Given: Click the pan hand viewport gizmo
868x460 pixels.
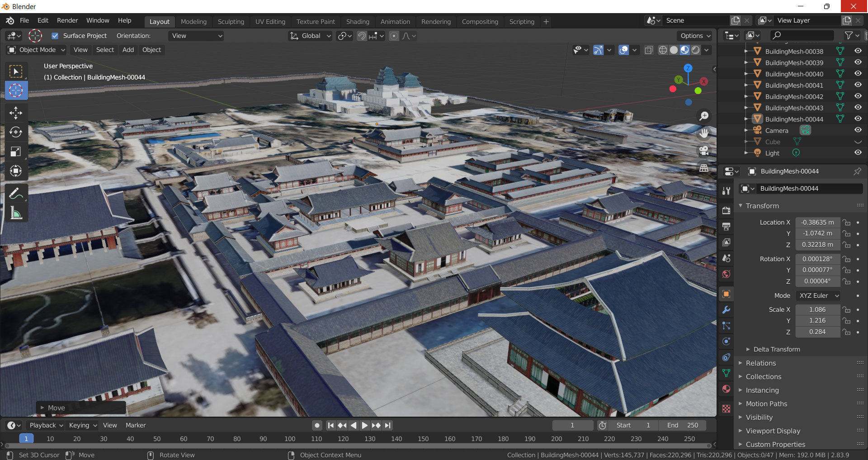Looking at the screenshot, I should [704, 133].
